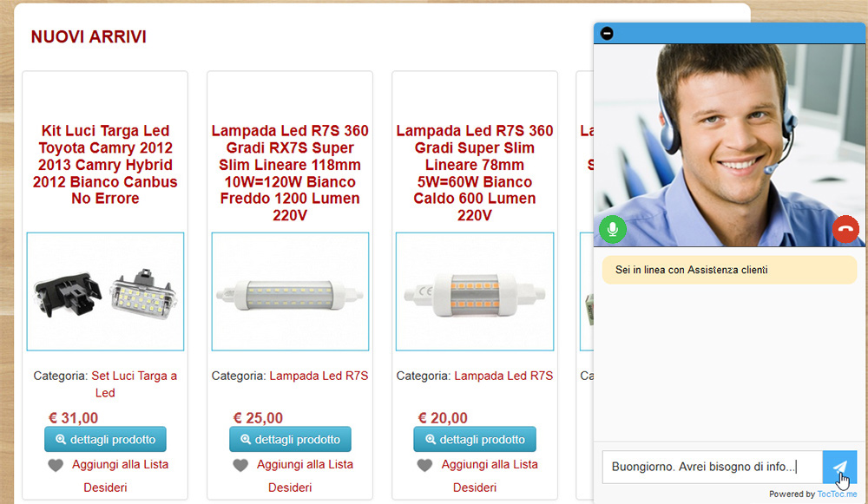Mute the microphone with the green button
The height and width of the screenshot is (504, 868).
[612, 229]
